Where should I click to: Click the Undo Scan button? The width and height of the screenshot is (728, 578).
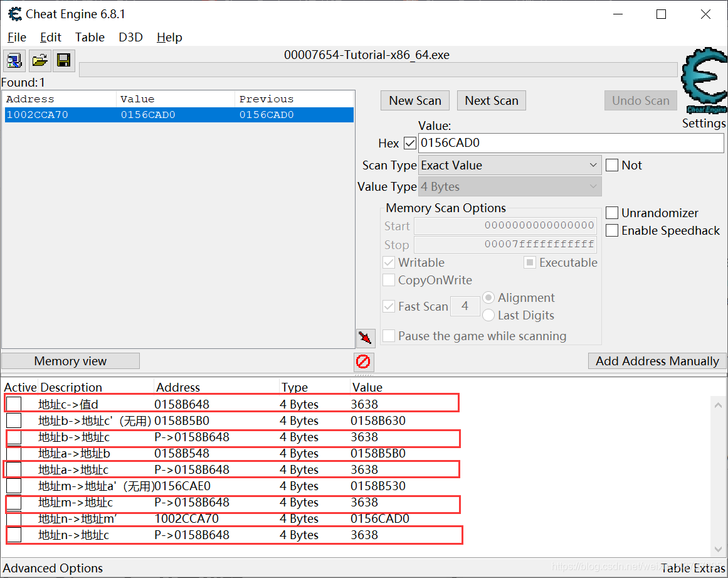640,101
